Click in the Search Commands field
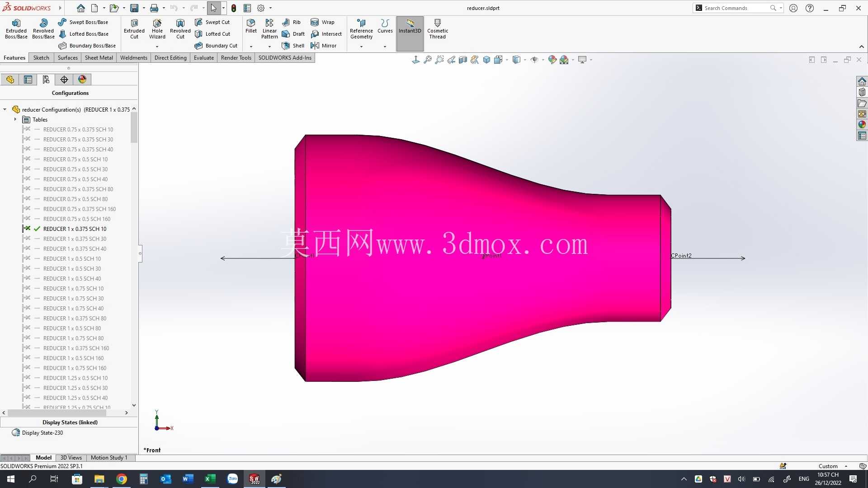Viewport: 868px width, 488px height. coord(736,8)
